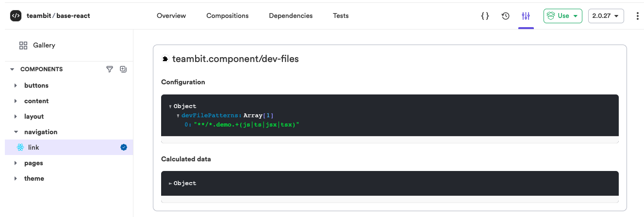
Task: Open the version history clock icon
Action: (505, 16)
